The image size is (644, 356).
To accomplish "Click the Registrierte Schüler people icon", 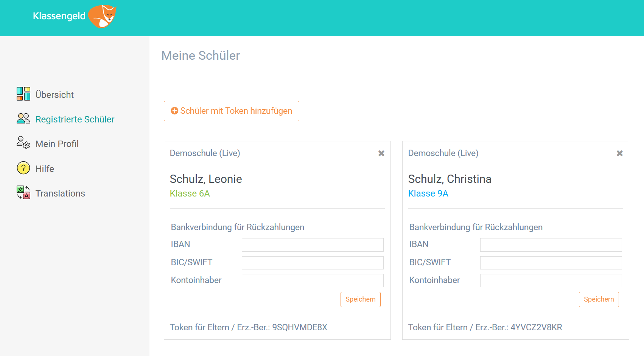I will click(23, 119).
